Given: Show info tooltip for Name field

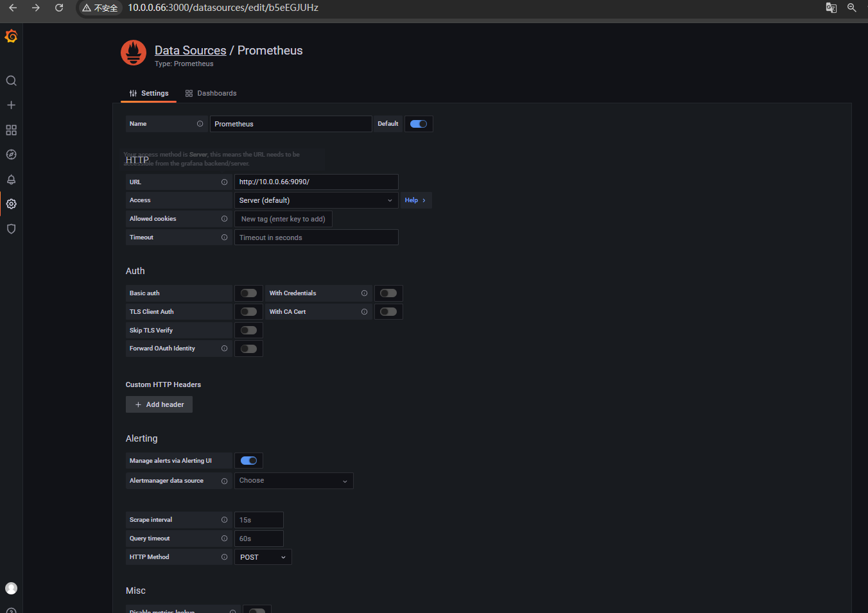Looking at the screenshot, I should 200,124.
